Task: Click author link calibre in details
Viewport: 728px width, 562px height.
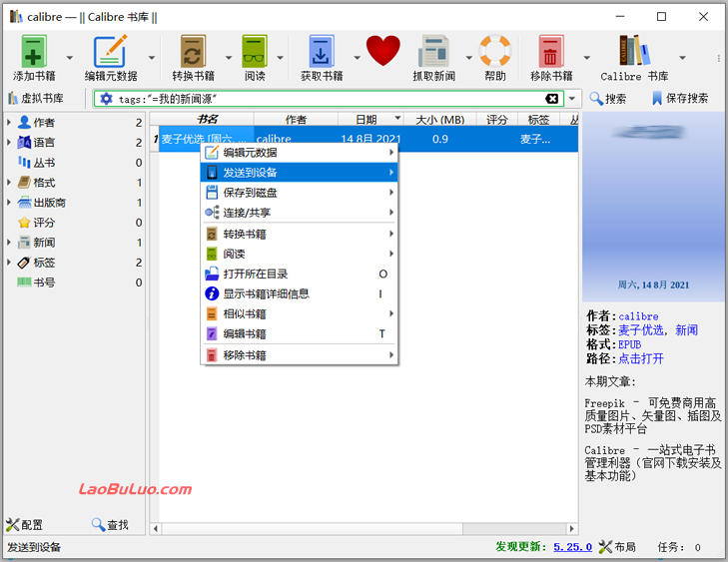Action: (x=638, y=316)
